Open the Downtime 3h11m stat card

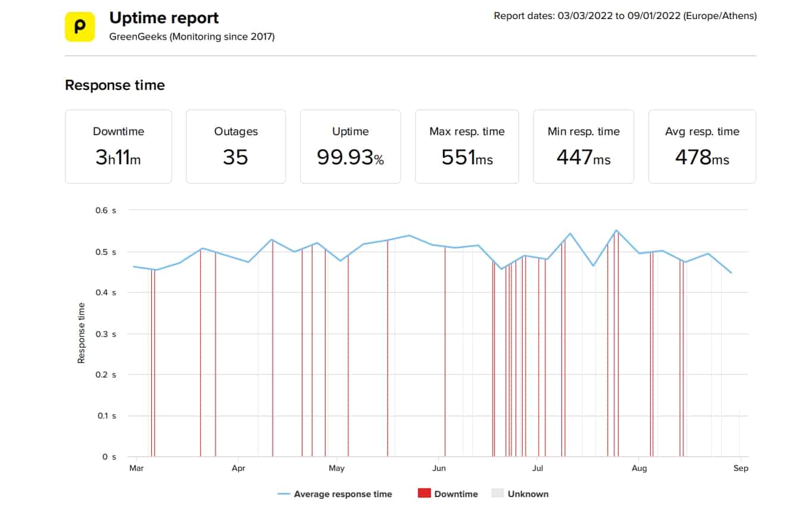[118, 146]
